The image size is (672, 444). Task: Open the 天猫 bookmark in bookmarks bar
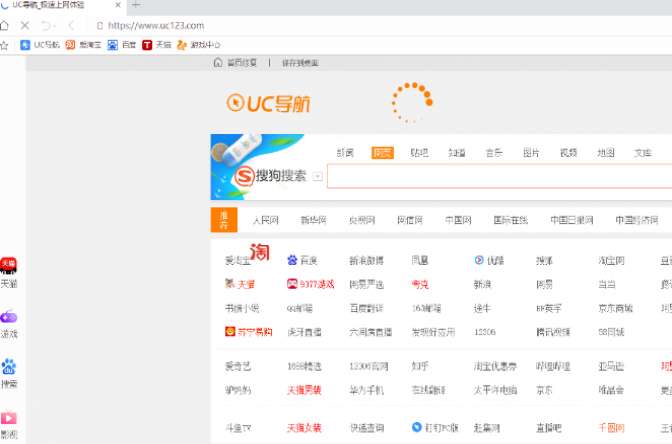point(156,45)
